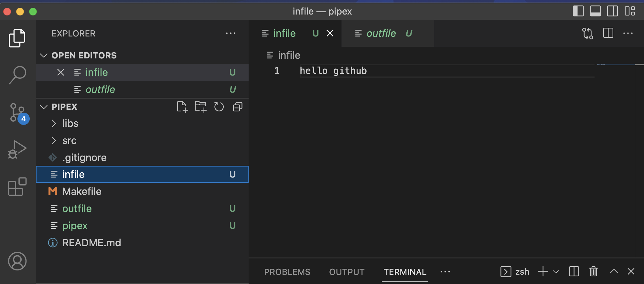Open outfile in PIPEX file tree

click(142, 208)
